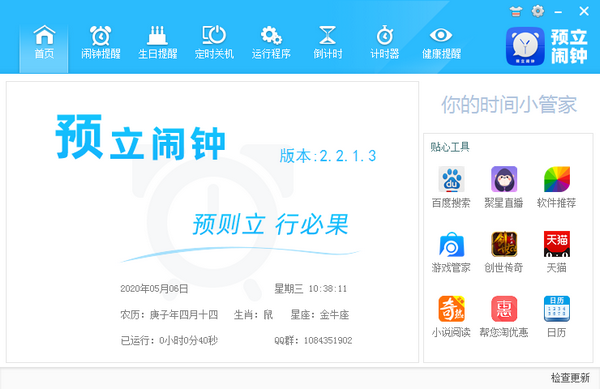Open the 定时关机 scheduled shutdown section

click(214, 42)
